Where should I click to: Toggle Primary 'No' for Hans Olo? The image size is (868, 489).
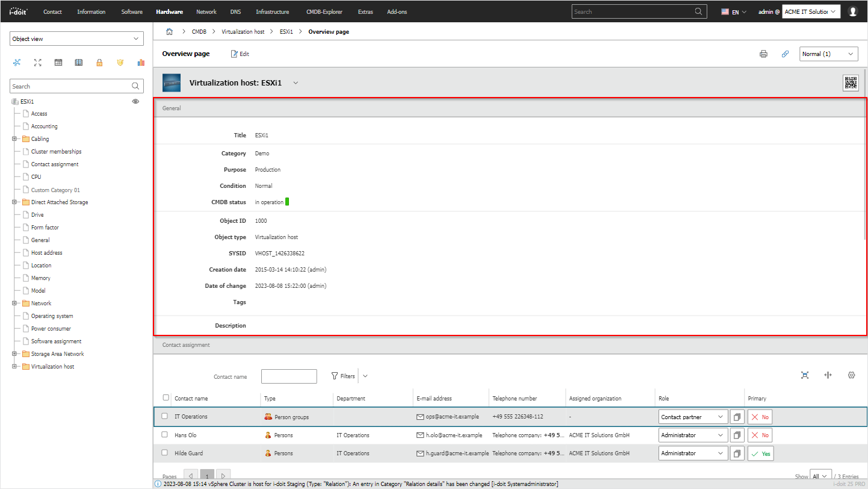pos(760,435)
